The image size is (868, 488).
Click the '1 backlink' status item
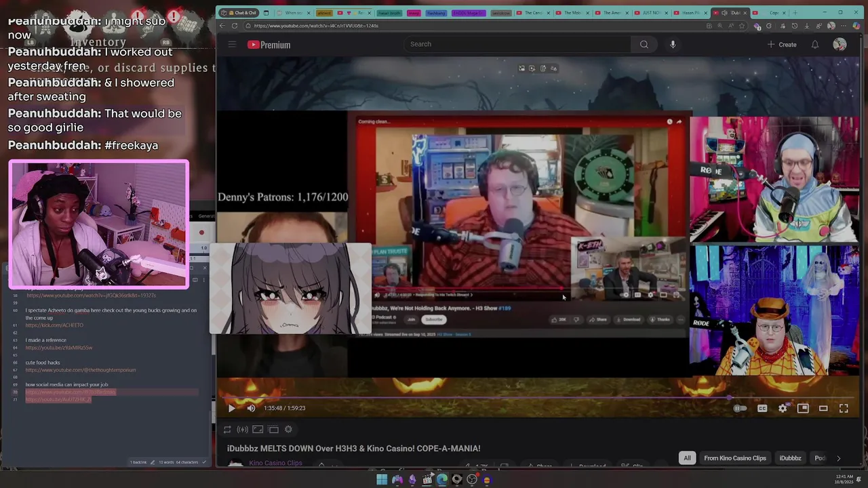(138, 462)
